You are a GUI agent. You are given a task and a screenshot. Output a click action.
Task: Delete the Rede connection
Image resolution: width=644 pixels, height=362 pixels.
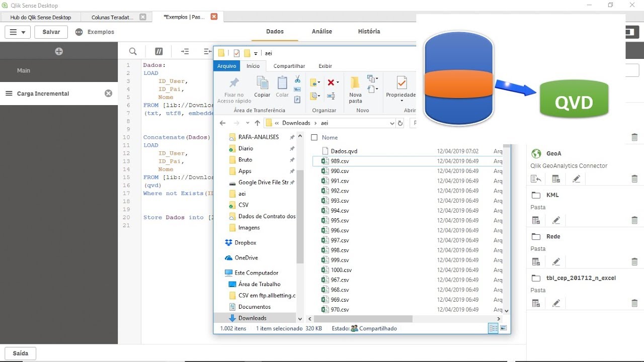click(634, 261)
